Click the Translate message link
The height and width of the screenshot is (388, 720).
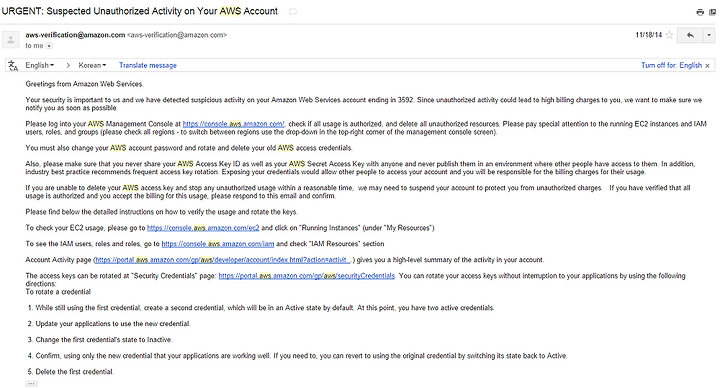pos(148,65)
